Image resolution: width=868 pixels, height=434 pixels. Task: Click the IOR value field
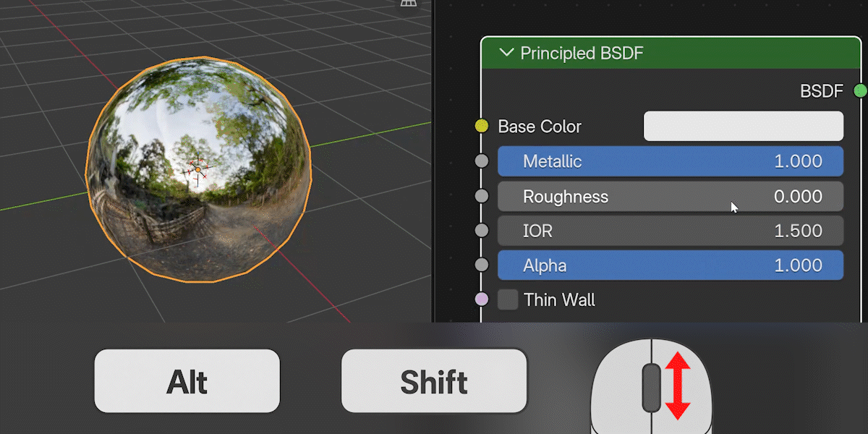point(671,231)
